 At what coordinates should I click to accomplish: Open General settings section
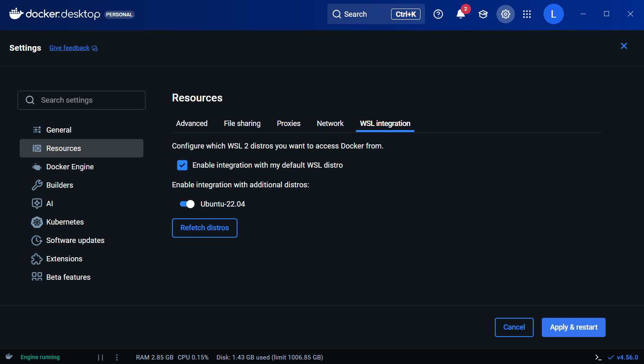tap(81, 130)
